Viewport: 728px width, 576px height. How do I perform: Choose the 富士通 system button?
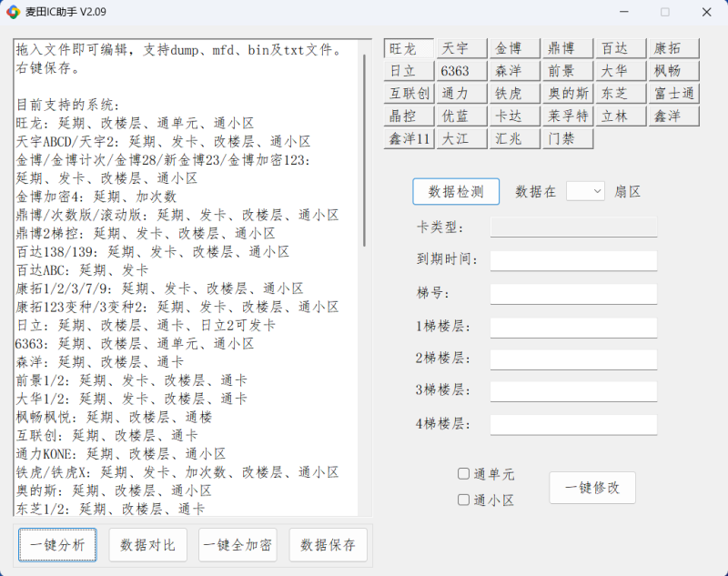tap(673, 94)
